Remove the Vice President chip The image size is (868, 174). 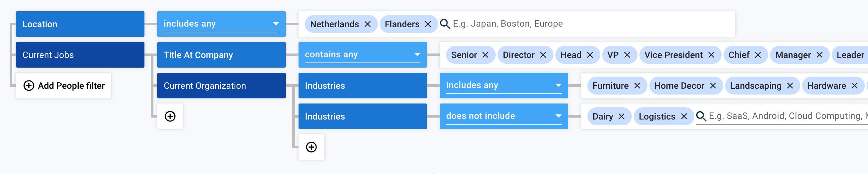pyautogui.click(x=711, y=55)
